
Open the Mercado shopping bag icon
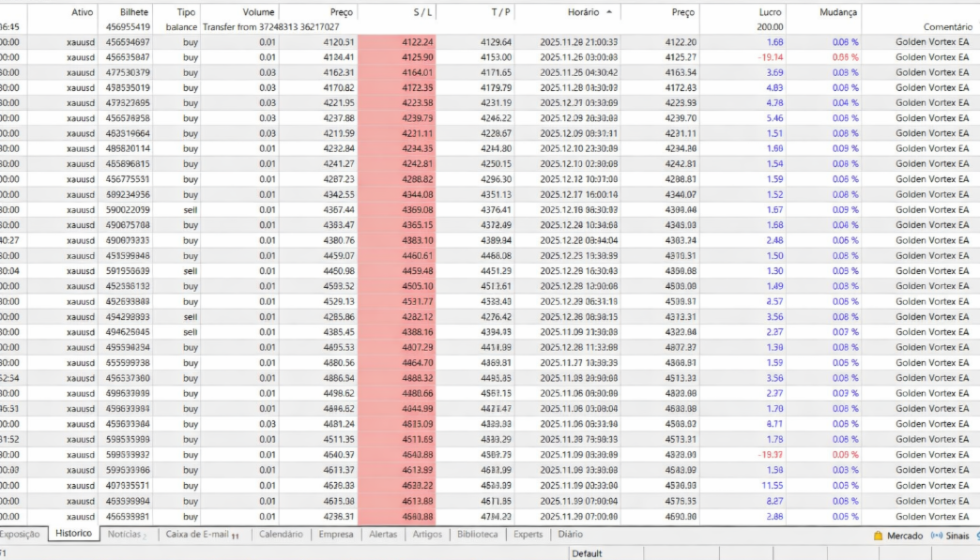click(x=878, y=536)
